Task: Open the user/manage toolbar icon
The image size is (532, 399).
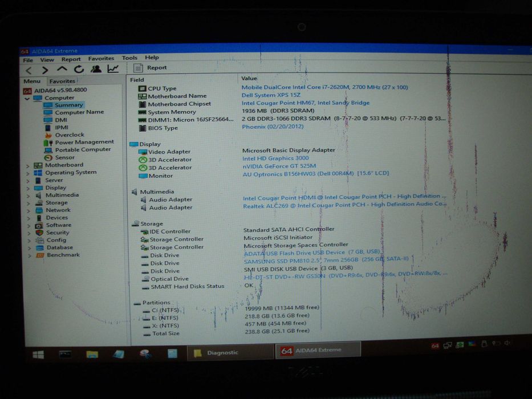Action: 96,69
